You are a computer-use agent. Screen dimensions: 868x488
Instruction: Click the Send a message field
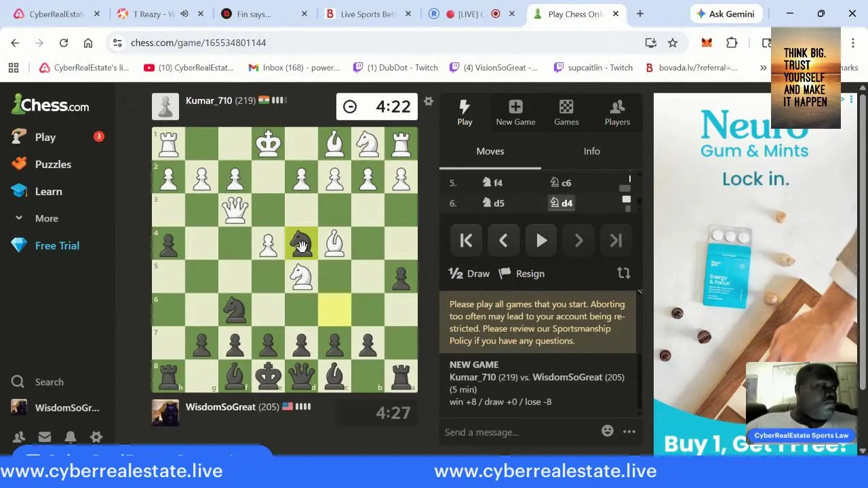pyautogui.click(x=519, y=432)
